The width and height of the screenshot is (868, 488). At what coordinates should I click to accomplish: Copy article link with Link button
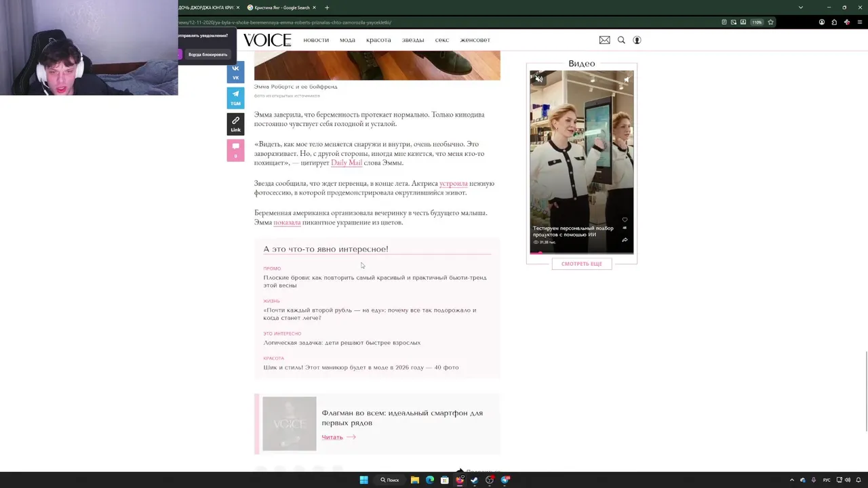coord(235,124)
